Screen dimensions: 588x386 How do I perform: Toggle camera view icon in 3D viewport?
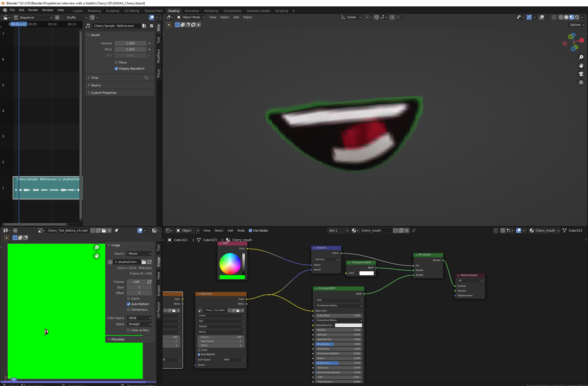pyautogui.click(x=581, y=74)
